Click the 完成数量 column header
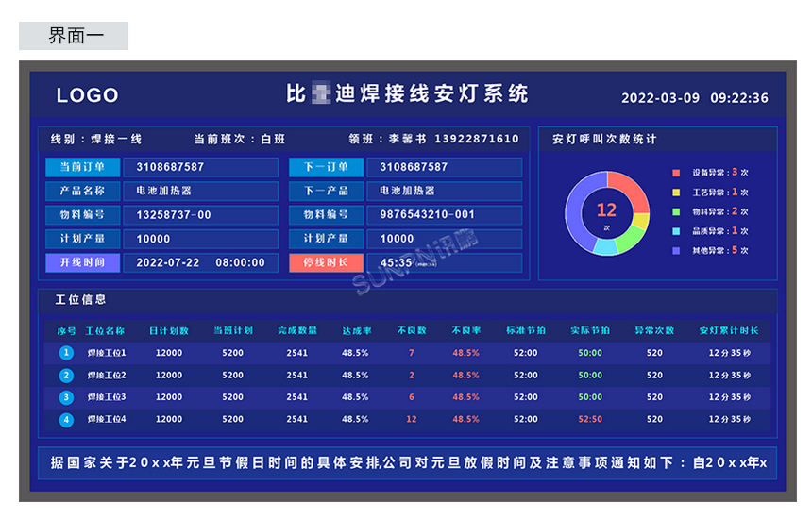The height and width of the screenshot is (519, 812). (x=297, y=330)
